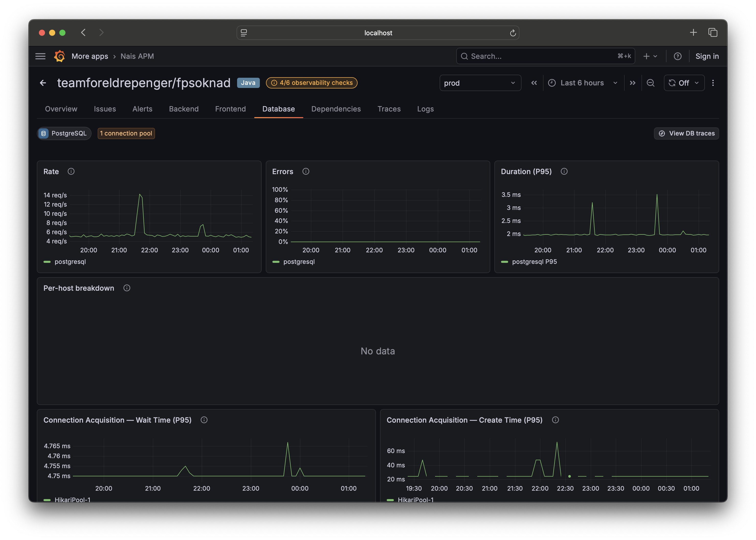Open the Last 6 hours time picker
Screen dimensions: 756x540
tap(583, 83)
